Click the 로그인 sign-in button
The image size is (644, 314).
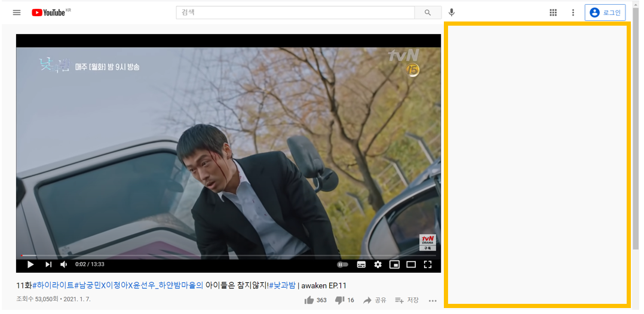(605, 13)
